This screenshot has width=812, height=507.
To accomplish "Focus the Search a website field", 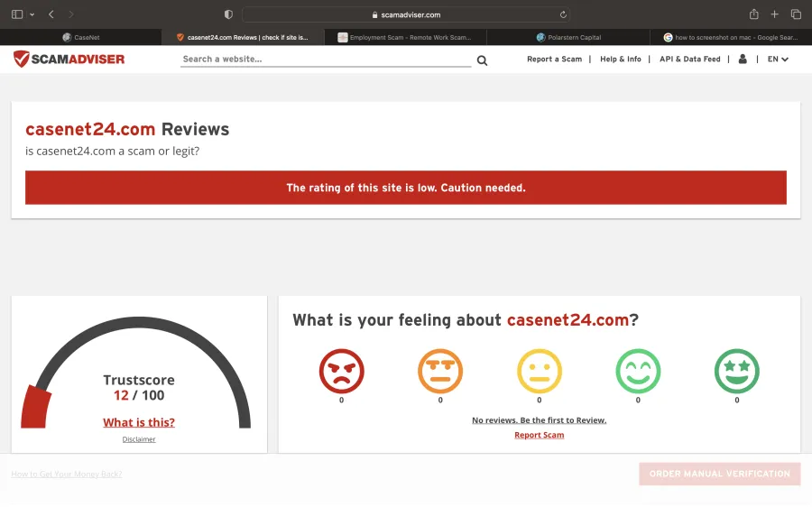I will pyautogui.click(x=326, y=59).
